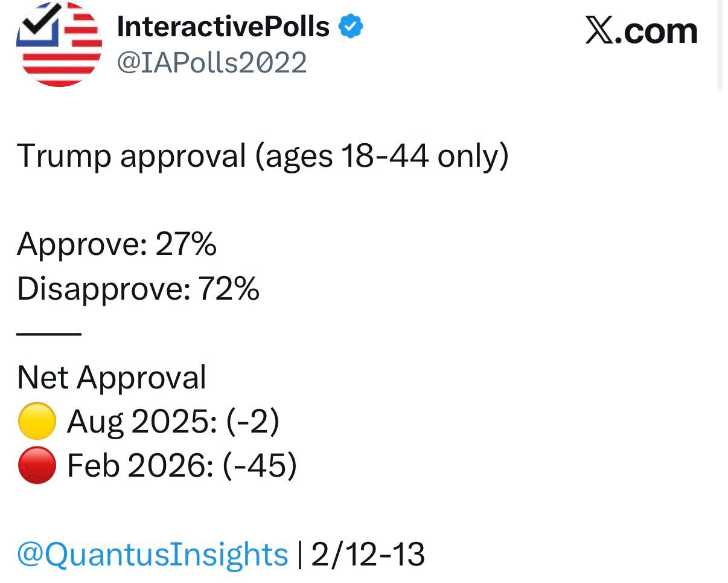Click the scrollbar at the right edge

(x=720, y=45)
